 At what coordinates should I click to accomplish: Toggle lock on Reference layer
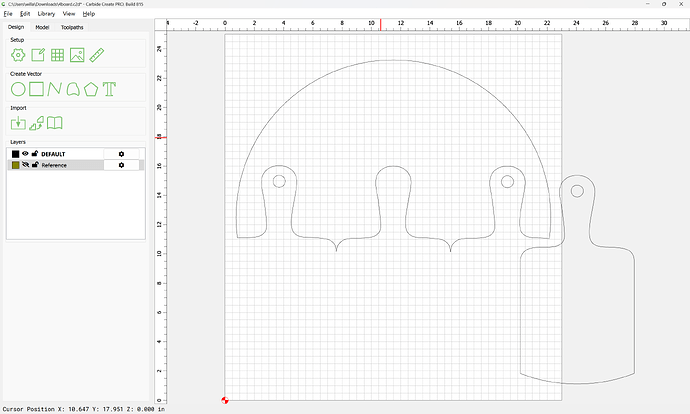[x=35, y=165]
